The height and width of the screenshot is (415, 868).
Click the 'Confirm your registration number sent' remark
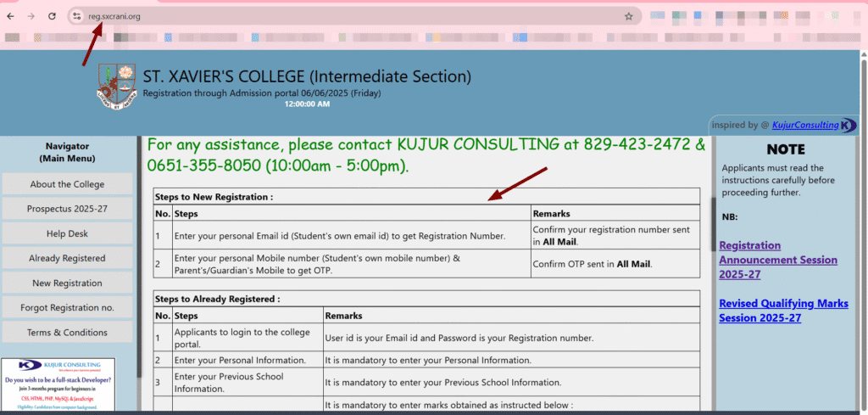(612, 235)
